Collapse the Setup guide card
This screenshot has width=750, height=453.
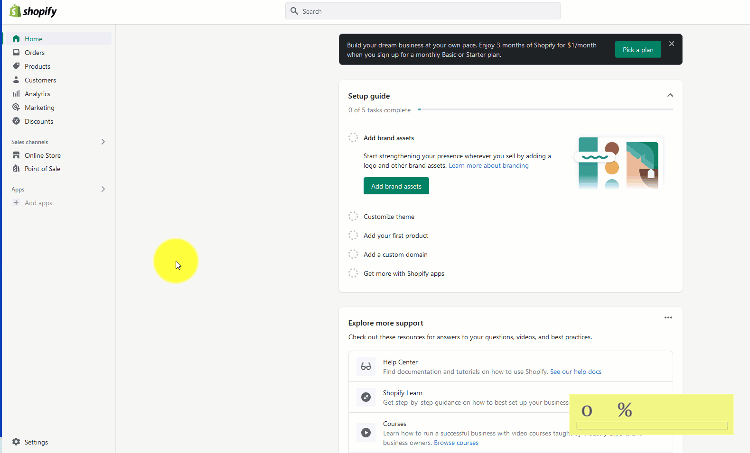670,95
